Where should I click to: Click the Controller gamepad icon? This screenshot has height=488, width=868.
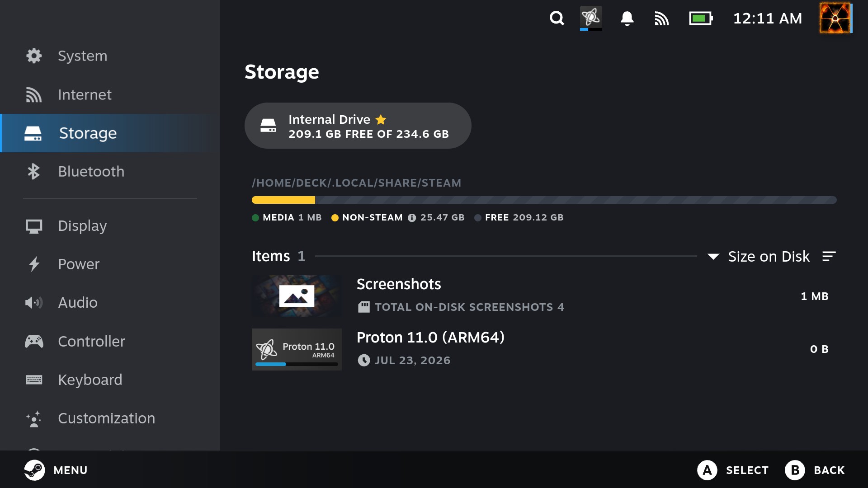(34, 341)
